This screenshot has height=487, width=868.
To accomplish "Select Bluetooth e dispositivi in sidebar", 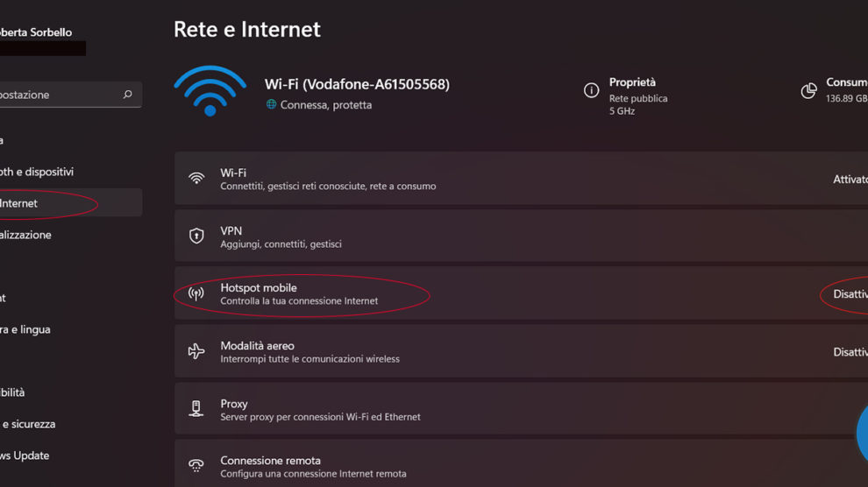I will coord(37,172).
